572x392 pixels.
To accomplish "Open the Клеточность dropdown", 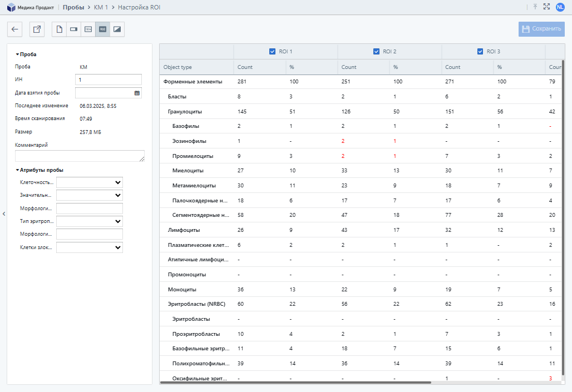I will point(90,182).
